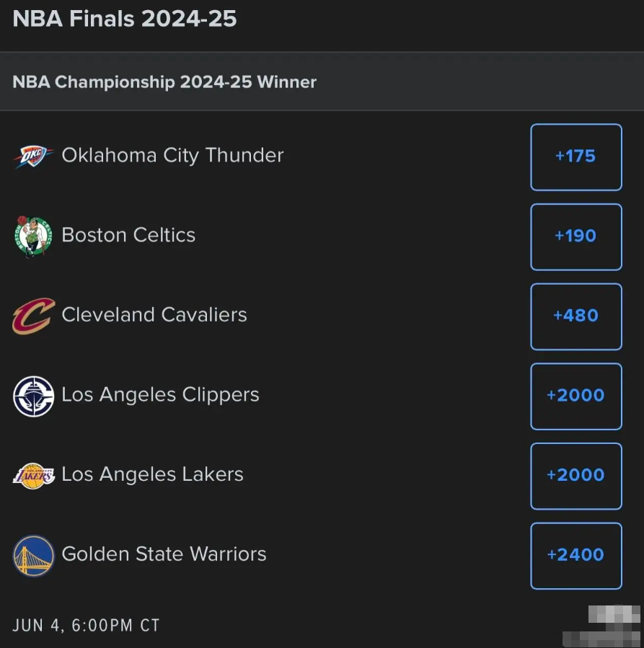Select Thunder +175 odds button
The image size is (644, 648).
coord(576,157)
